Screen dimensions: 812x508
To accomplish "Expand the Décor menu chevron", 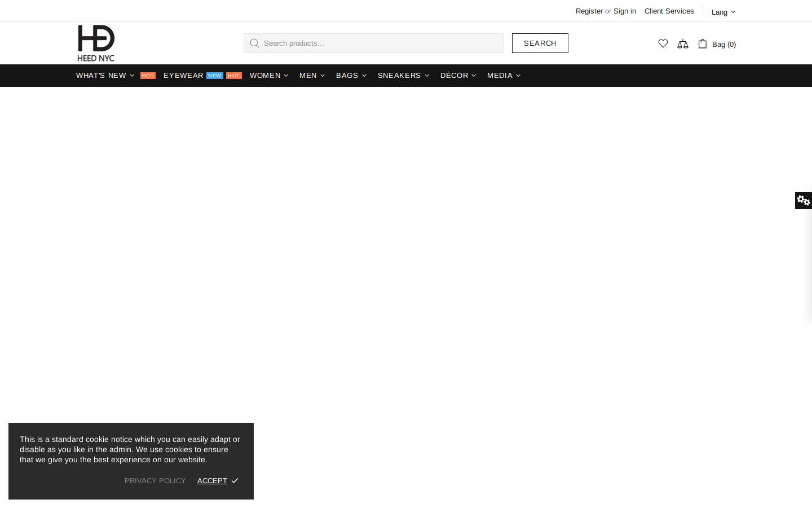I will coord(474,76).
